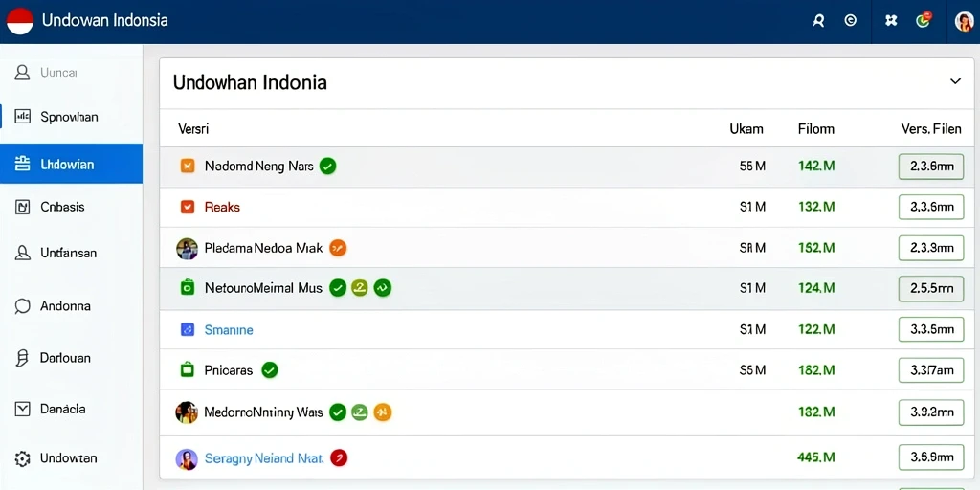Select the 55 M Ukam value

752,166
